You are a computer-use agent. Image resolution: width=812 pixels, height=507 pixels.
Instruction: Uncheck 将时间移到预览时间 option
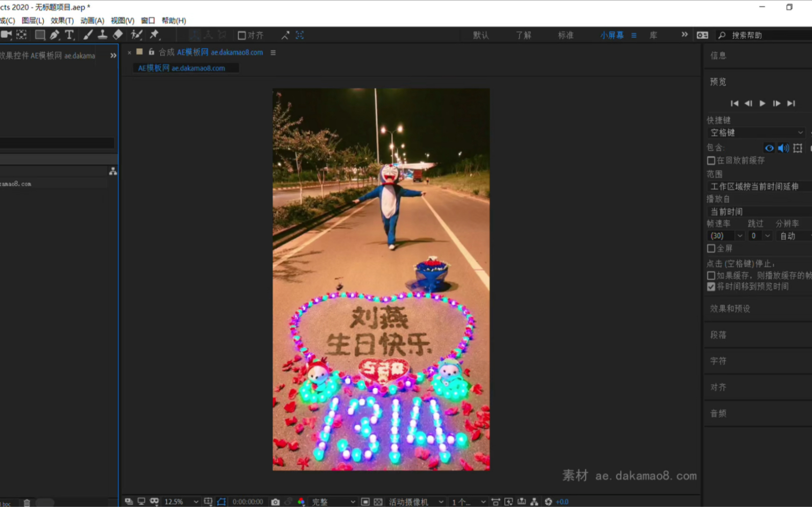point(711,287)
